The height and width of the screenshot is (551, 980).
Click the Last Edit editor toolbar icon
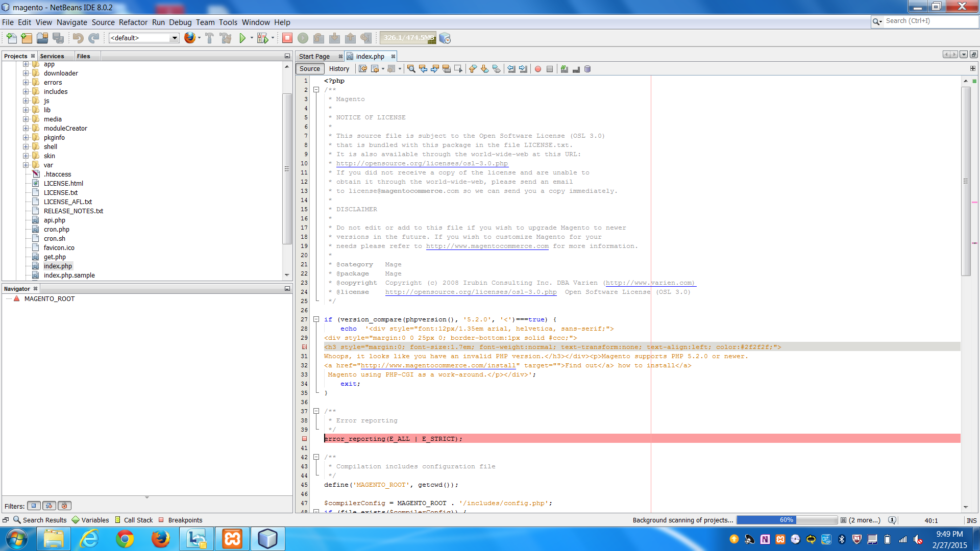tap(363, 69)
